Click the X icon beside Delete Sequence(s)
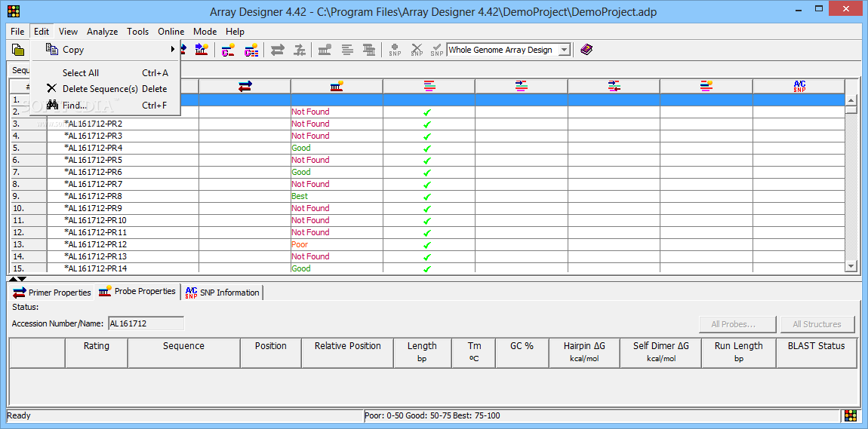The width and height of the screenshot is (868, 429). click(51, 88)
